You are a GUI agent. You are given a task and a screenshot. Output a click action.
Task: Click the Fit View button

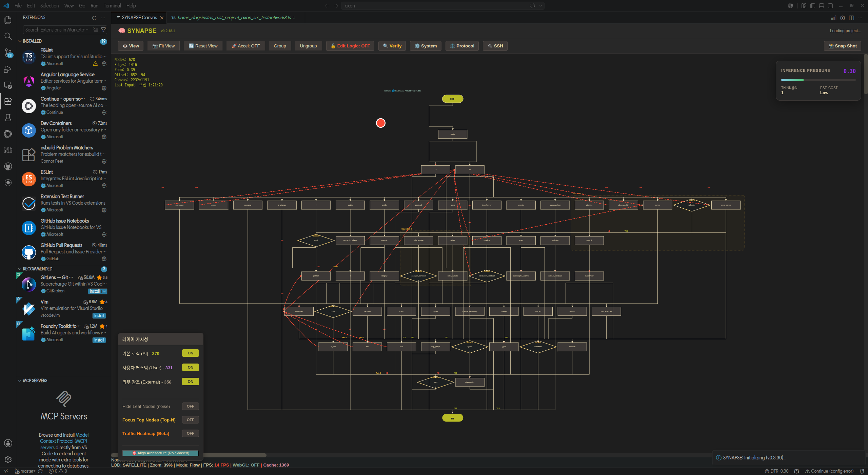(x=164, y=46)
